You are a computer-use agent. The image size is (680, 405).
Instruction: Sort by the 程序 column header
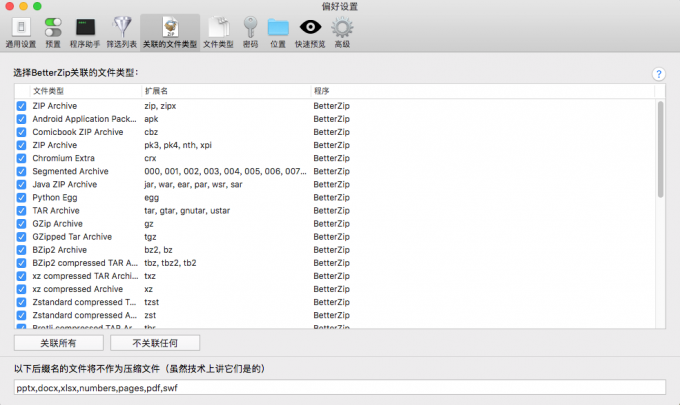[482, 91]
